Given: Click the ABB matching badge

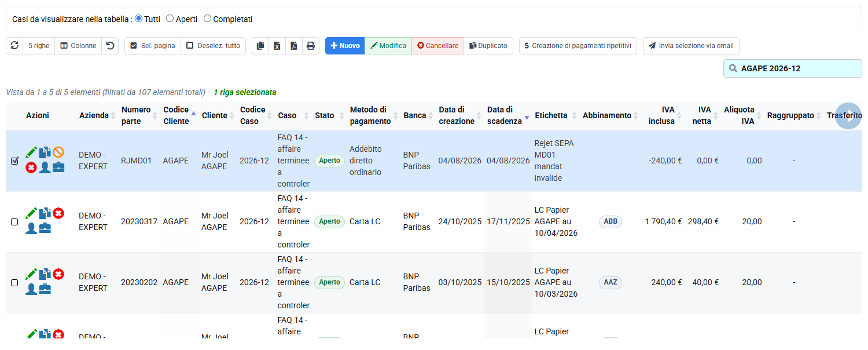Looking at the screenshot, I should [x=610, y=221].
